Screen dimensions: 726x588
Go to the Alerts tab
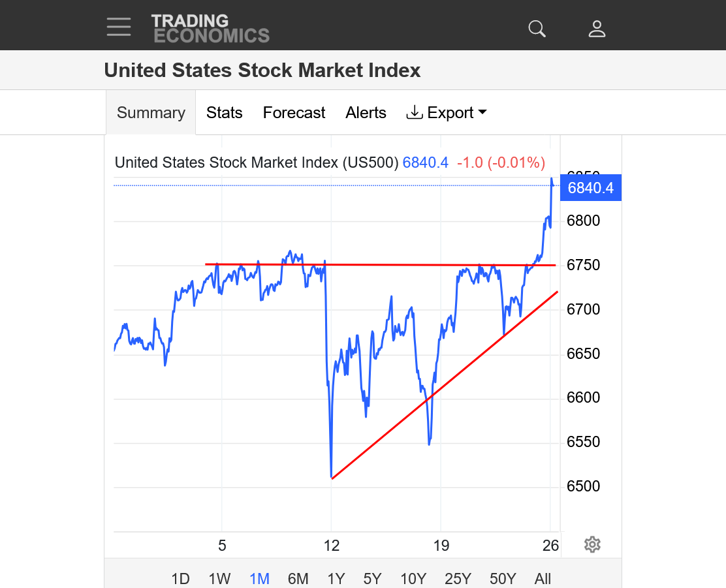coord(366,113)
